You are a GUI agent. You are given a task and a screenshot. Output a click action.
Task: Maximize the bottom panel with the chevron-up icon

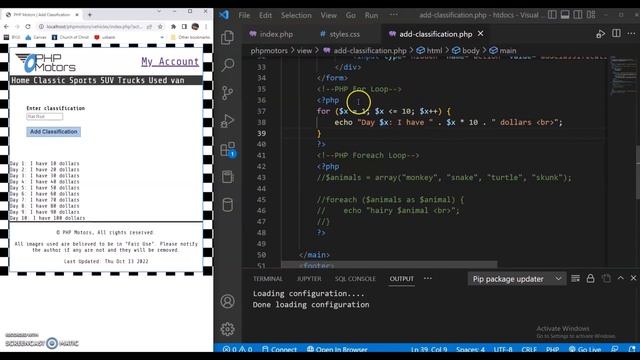(x=620, y=278)
